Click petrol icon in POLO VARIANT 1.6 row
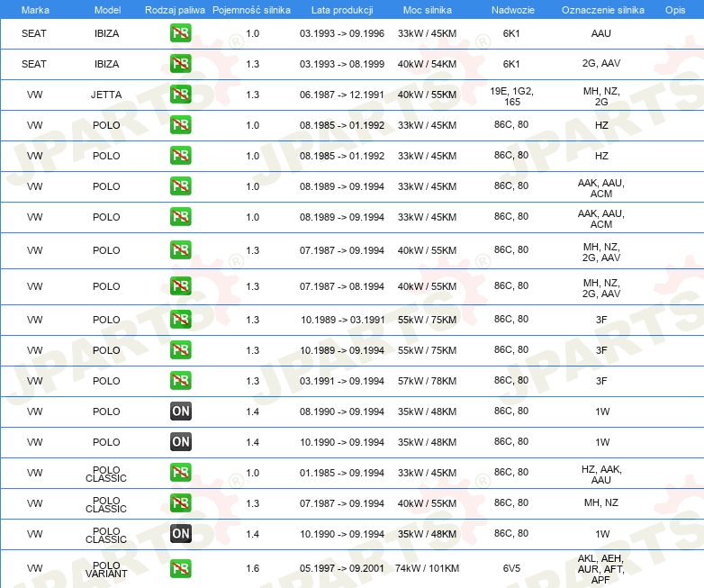The height and width of the screenshot is (588, 704). tap(180, 568)
